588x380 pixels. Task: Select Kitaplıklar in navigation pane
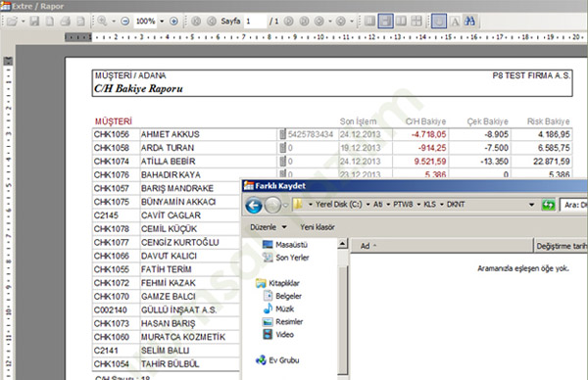point(277,283)
